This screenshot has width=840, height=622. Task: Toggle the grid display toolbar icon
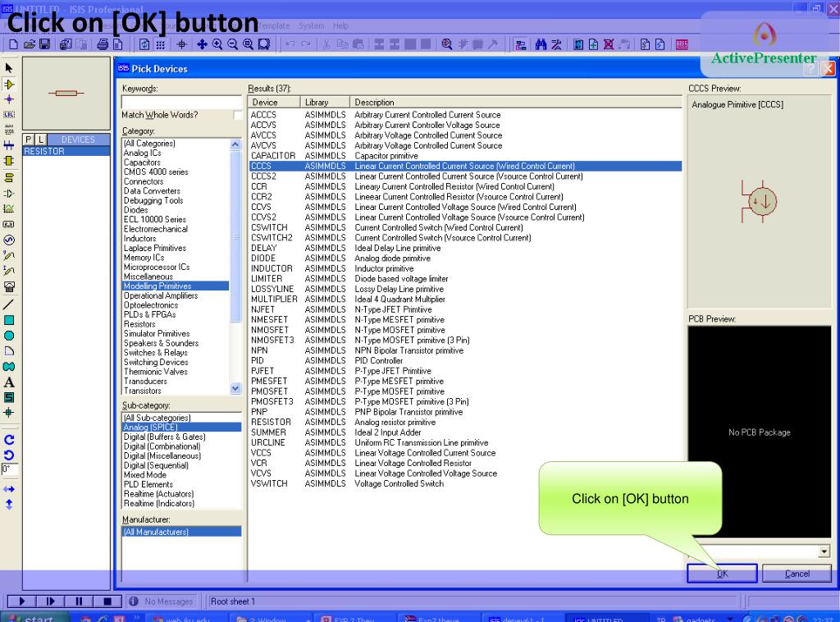click(x=161, y=44)
